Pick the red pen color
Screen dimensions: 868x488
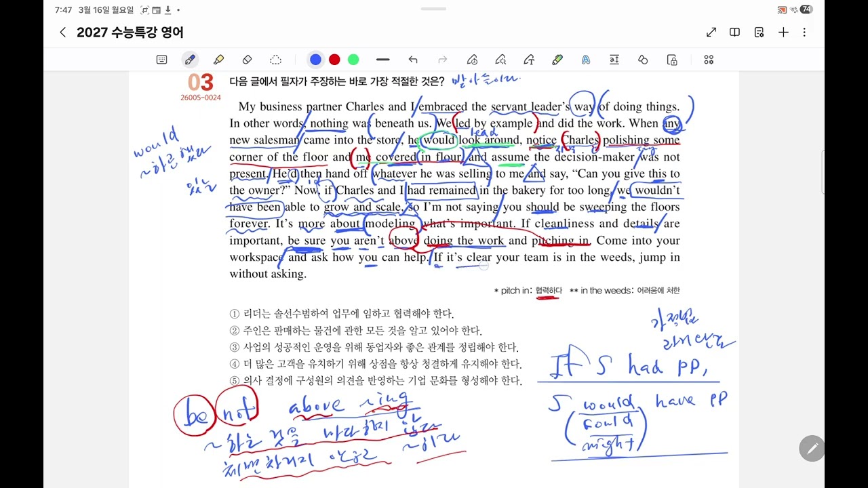pos(334,60)
